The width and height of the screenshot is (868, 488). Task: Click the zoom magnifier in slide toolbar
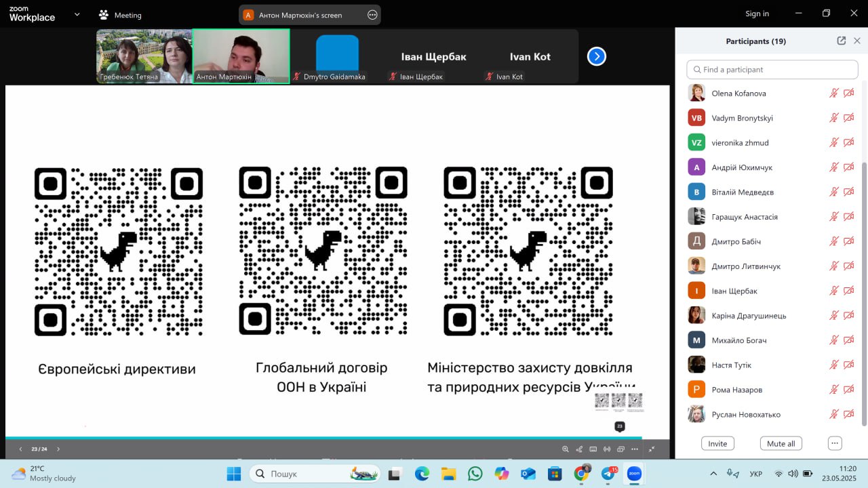click(x=566, y=449)
